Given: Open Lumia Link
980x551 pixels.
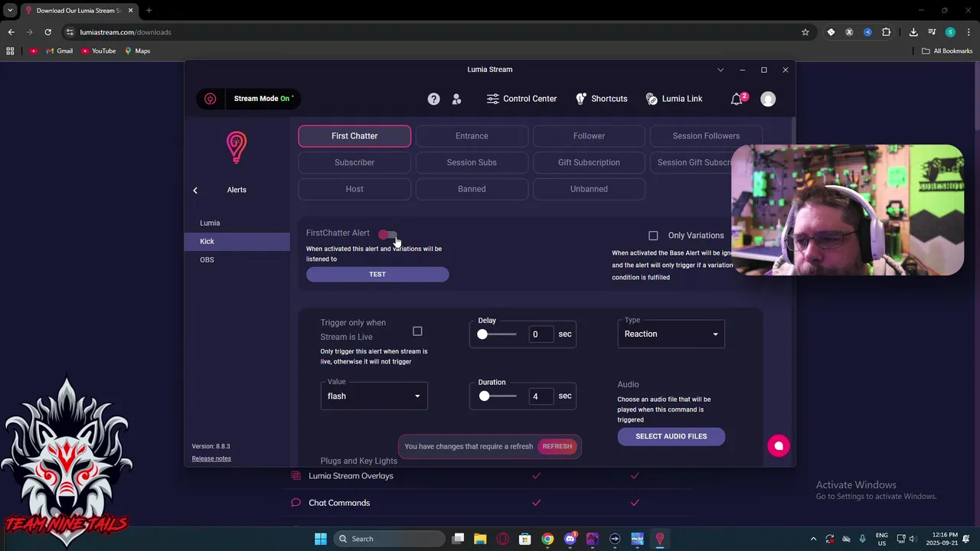Looking at the screenshot, I should click(x=674, y=99).
